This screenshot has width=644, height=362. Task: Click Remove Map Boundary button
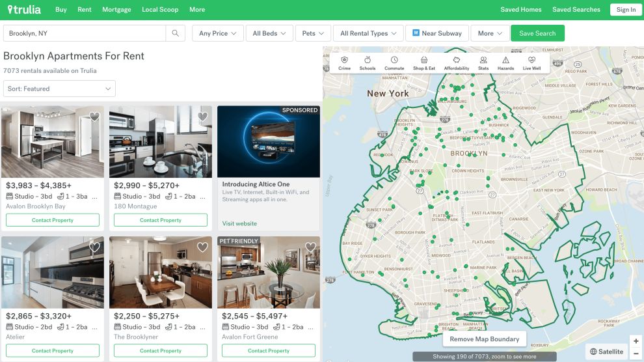485,339
